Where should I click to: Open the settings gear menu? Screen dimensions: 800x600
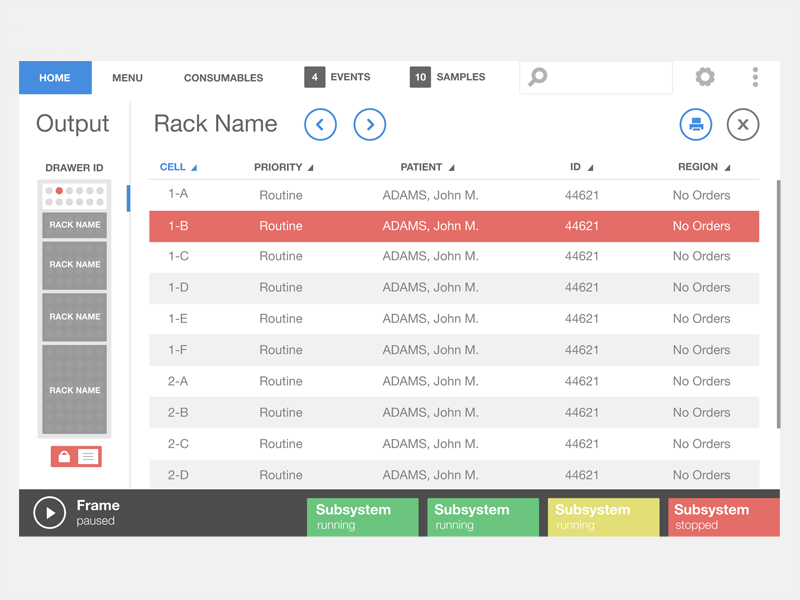pyautogui.click(x=704, y=77)
